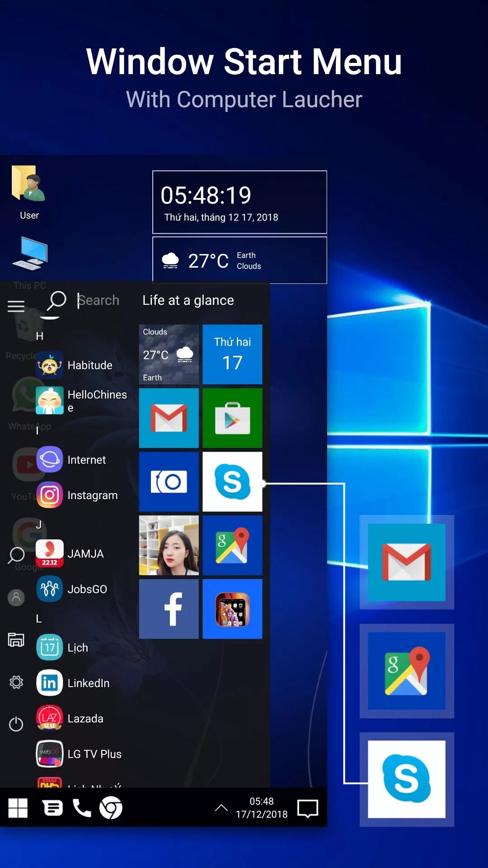Open the Play Store tile
Viewport: 488px width, 868px height.
[x=232, y=418]
